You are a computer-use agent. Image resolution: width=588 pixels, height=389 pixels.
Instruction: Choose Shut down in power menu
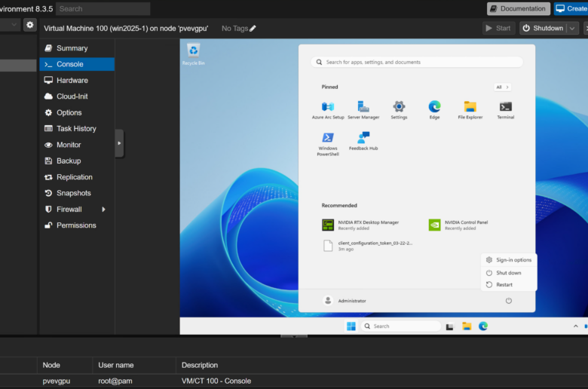pos(509,273)
